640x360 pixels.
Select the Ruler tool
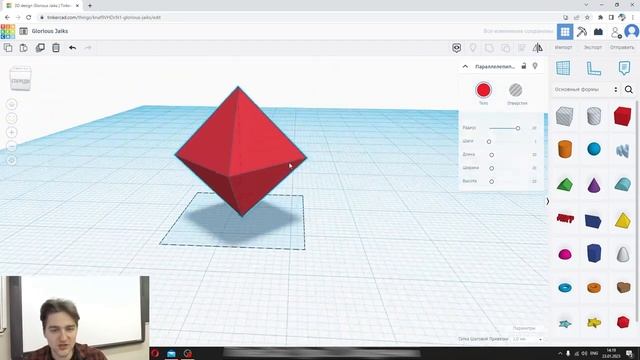593,68
